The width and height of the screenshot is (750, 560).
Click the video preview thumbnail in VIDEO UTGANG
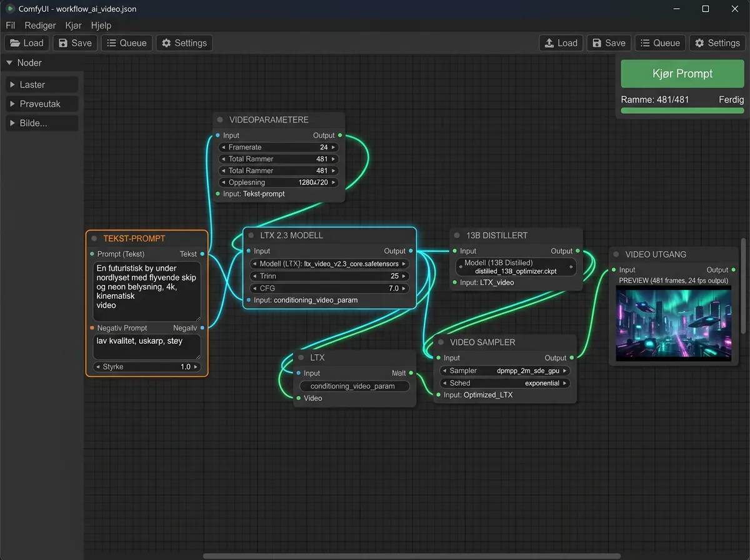[673, 323]
